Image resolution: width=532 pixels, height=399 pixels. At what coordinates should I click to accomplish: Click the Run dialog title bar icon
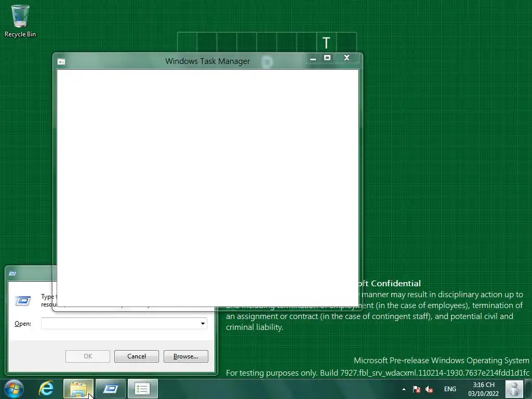[13, 273]
